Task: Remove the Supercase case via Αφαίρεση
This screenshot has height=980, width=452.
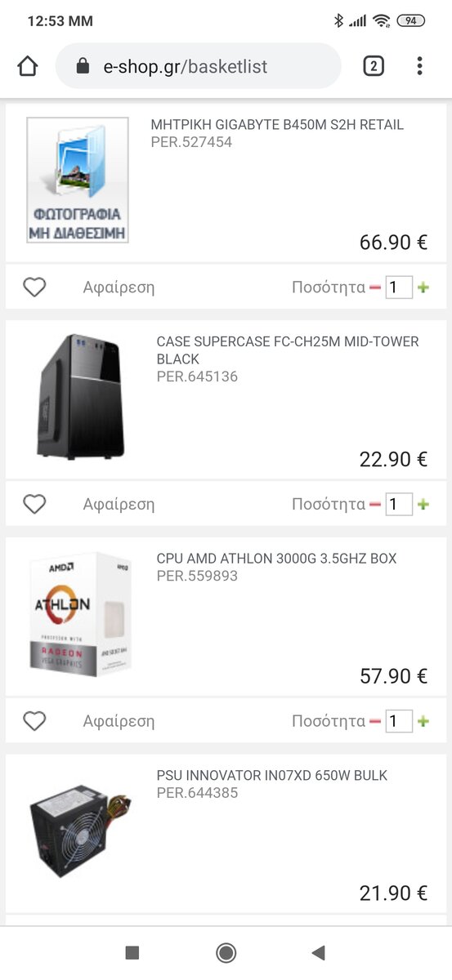Action: [119, 505]
